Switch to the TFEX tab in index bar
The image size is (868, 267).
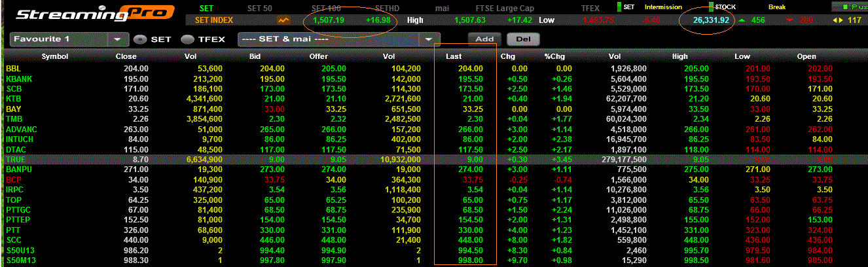pyautogui.click(x=590, y=8)
